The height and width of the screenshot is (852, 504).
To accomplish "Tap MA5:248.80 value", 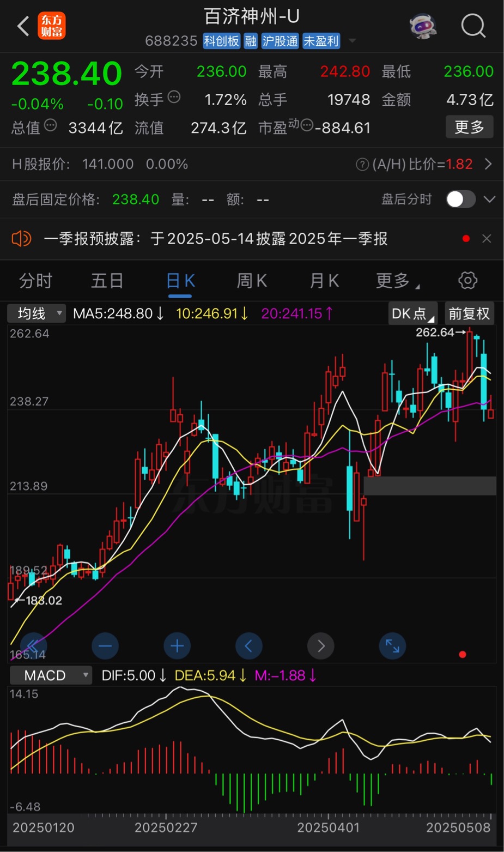I will pos(118,313).
